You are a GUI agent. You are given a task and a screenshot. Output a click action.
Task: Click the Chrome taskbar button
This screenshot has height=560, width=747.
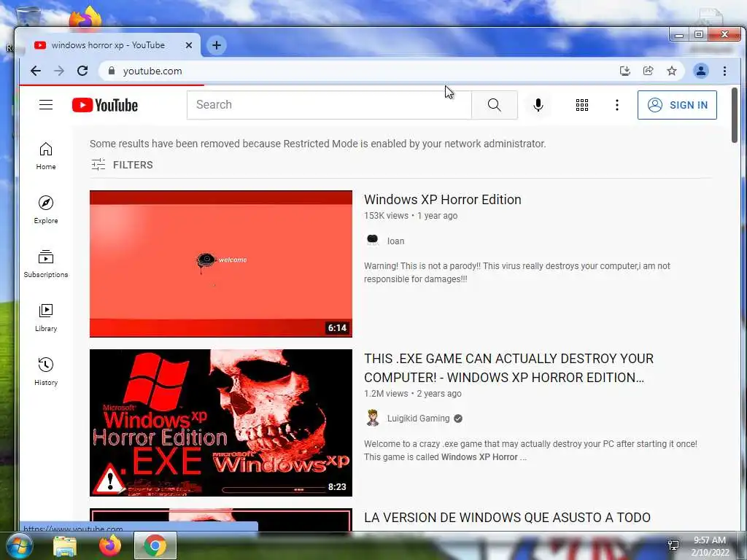click(155, 545)
